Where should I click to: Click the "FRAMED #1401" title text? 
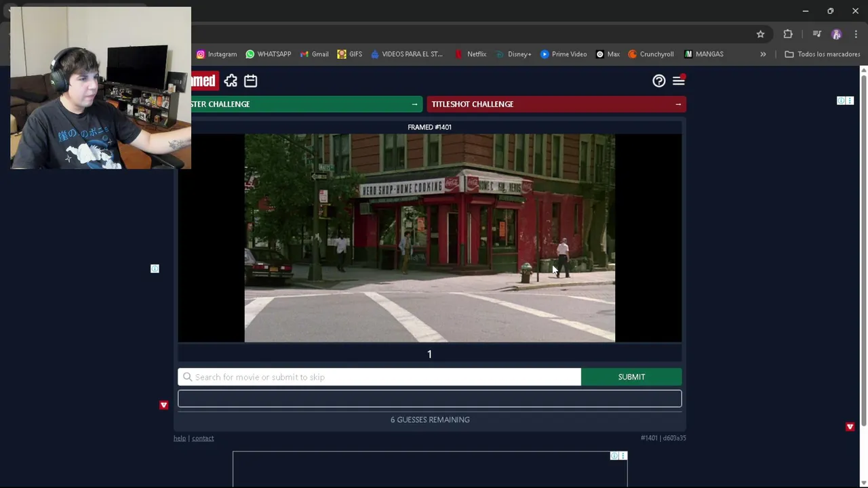point(429,127)
